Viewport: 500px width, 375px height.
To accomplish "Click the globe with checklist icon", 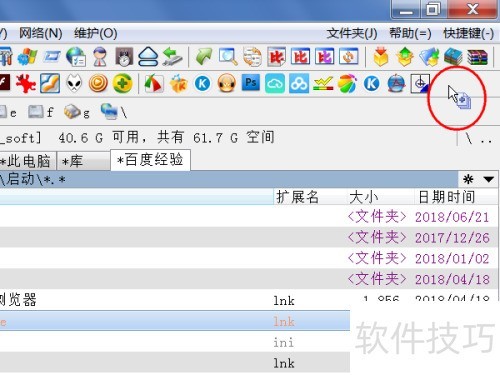I will point(75,56).
